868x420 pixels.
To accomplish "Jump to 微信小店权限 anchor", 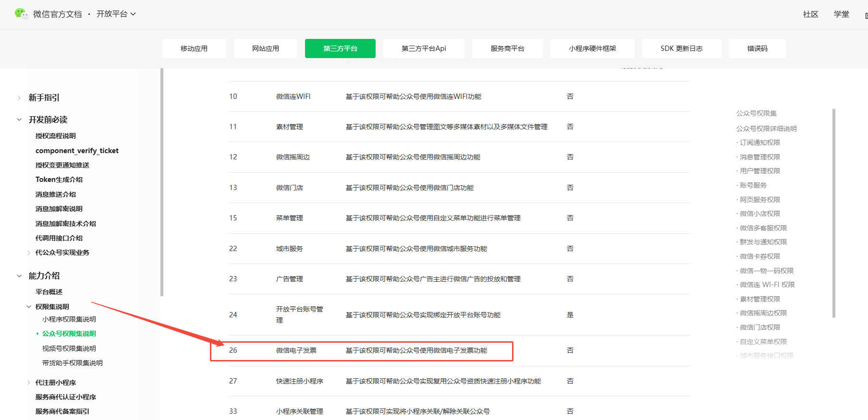I will pos(760,214).
